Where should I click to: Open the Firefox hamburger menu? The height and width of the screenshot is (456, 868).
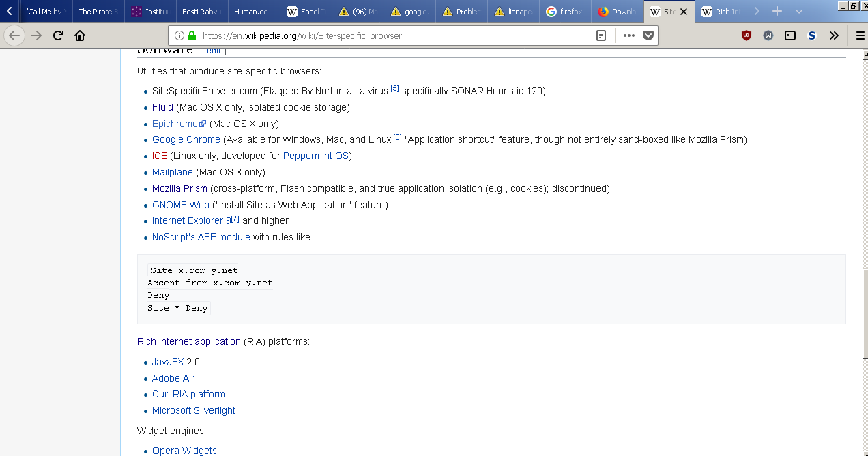point(860,35)
